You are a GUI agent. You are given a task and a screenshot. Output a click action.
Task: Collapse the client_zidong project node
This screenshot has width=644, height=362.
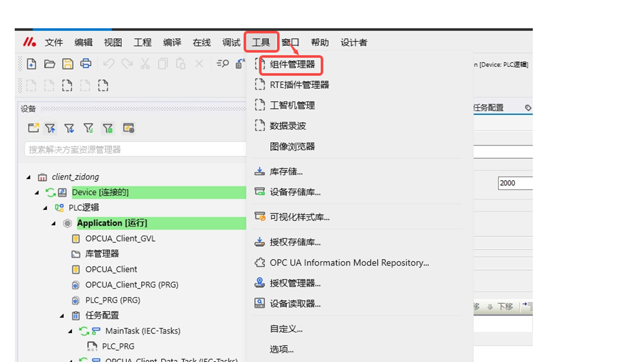pyautogui.click(x=29, y=177)
